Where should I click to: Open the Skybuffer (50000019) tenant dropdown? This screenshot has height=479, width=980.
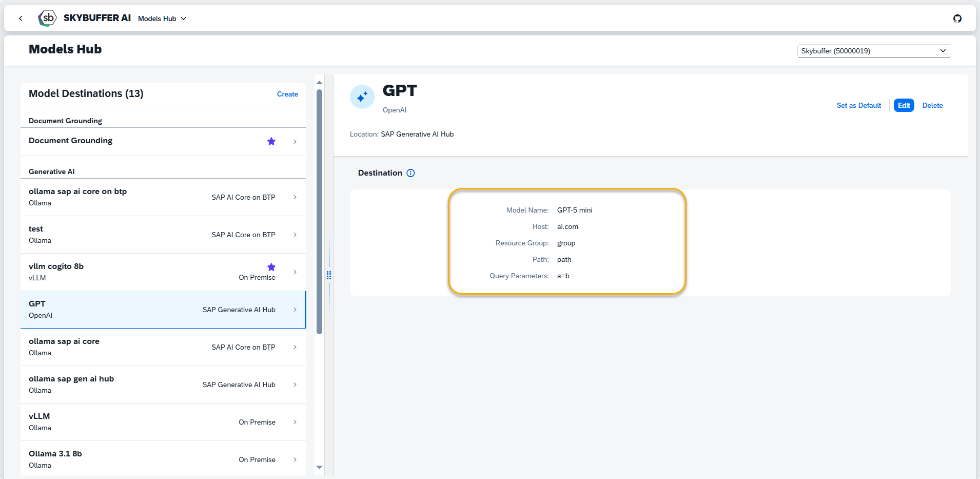click(873, 51)
